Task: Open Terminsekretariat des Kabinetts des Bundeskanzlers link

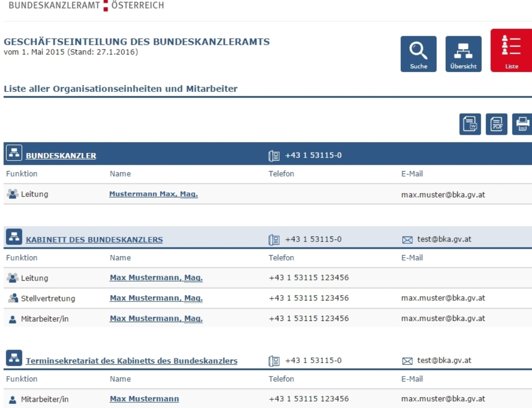Action: click(x=131, y=360)
